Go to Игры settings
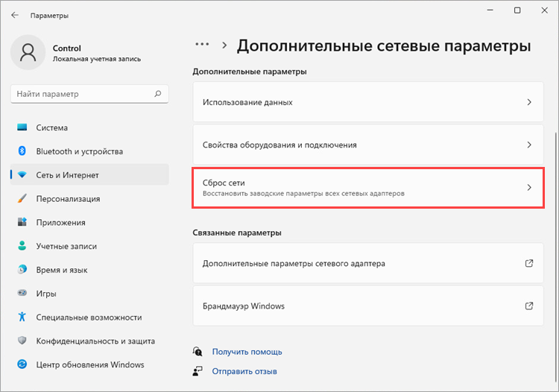Viewport: 559px width, 392px height. [x=89, y=294]
